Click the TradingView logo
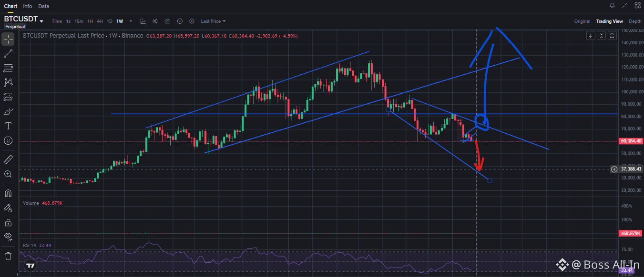The width and height of the screenshot is (644, 277). [x=31, y=265]
